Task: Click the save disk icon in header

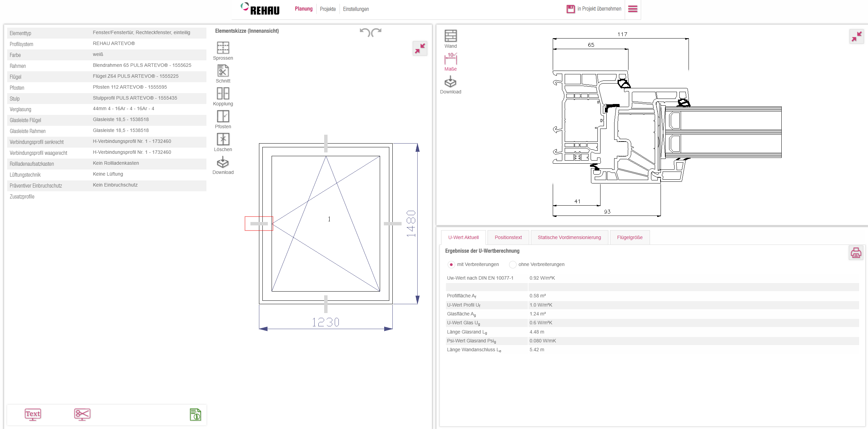Action: click(x=570, y=9)
